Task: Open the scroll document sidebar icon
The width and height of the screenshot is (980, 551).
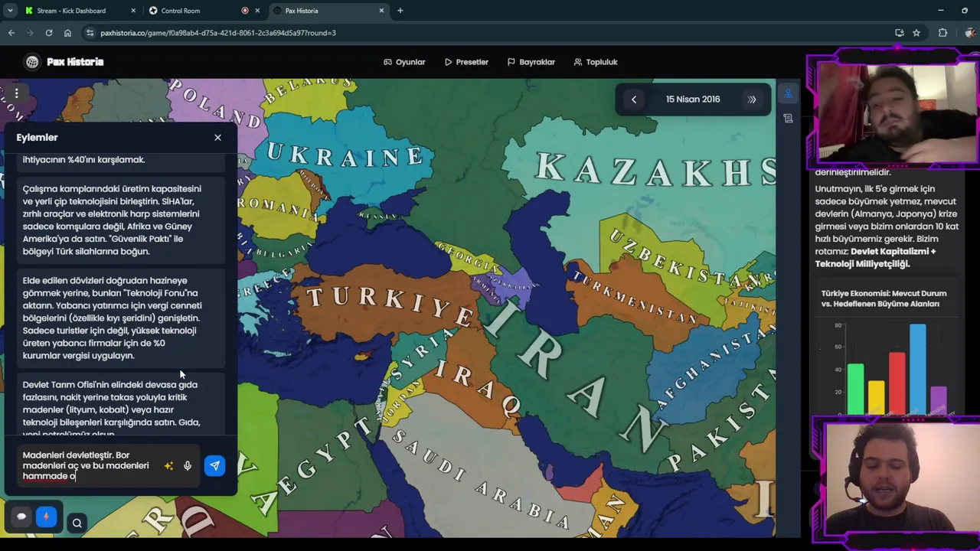Action: tap(788, 119)
